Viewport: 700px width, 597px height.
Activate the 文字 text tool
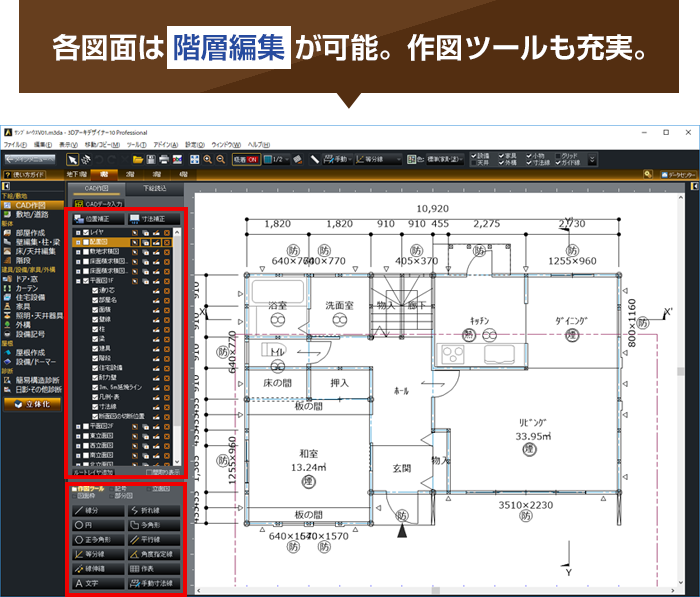97,582
